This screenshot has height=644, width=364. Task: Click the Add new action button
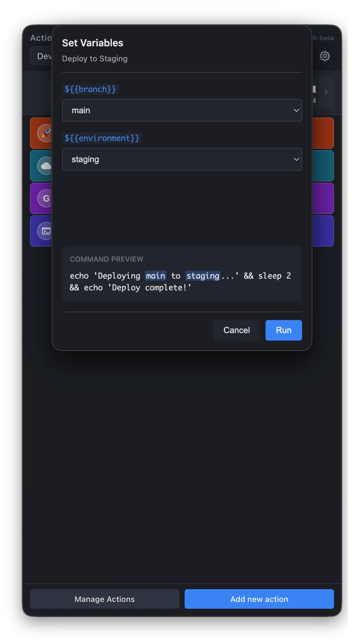pyautogui.click(x=259, y=599)
